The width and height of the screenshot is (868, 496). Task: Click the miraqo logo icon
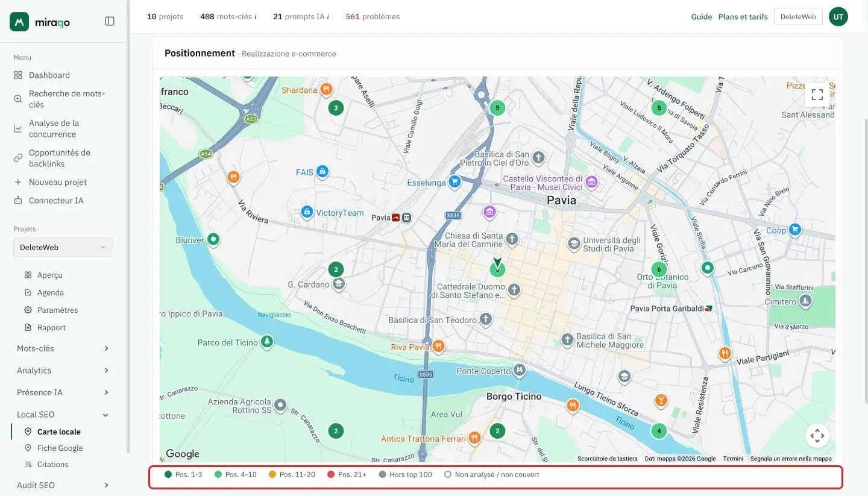19,22
